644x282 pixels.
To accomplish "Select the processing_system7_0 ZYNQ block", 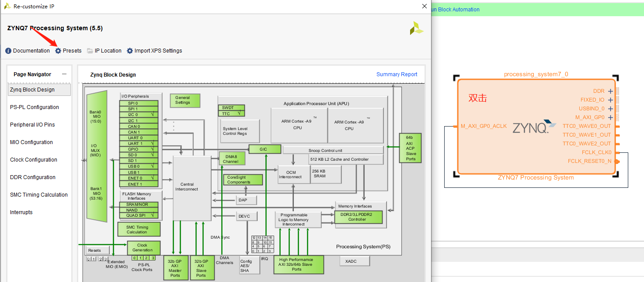I will pyautogui.click(x=536, y=127).
